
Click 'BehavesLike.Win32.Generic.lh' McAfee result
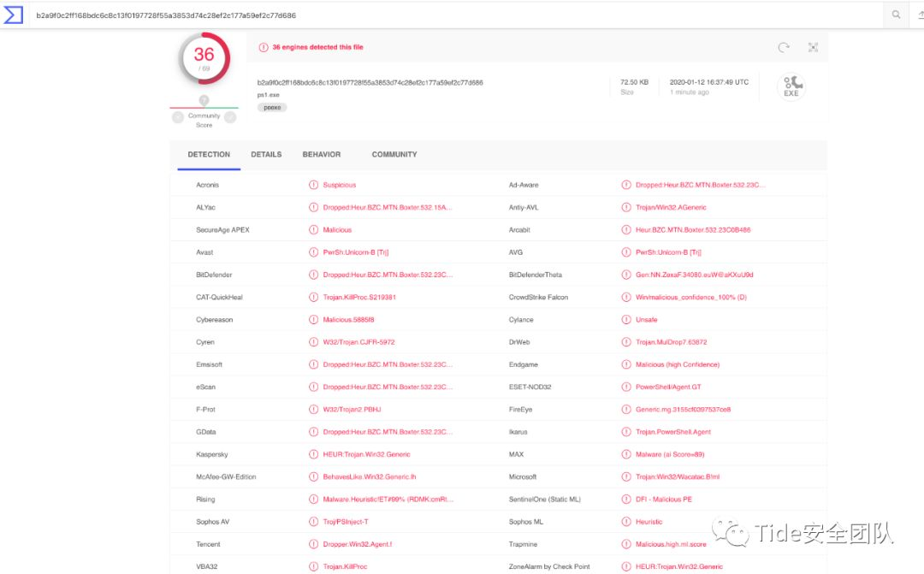[x=370, y=476]
